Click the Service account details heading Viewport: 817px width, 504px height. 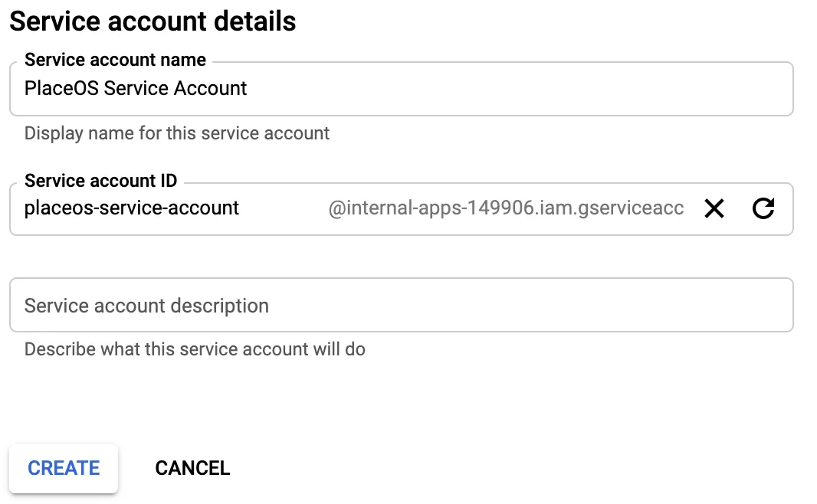[x=151, y=21]
